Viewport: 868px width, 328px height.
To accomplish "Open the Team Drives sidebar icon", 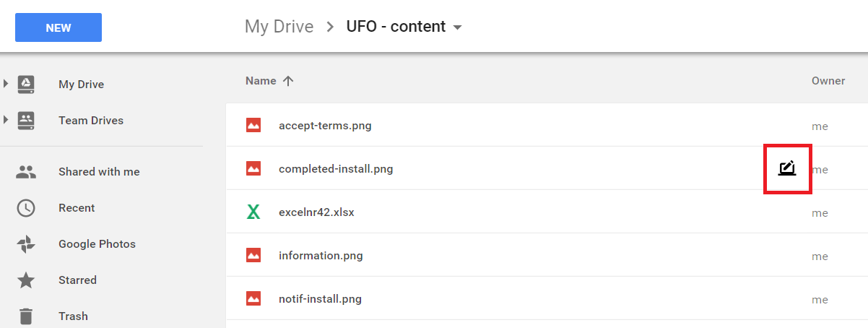I will click(x=26, y=120).
